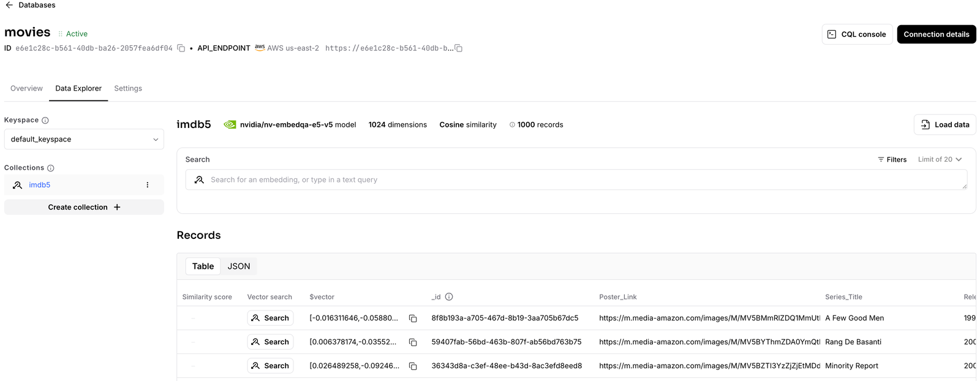Click the vector value [-0.016311646,-0.05880...
The height and width of the screenshot is (381, 980).
pyautogui.click(x=354, y=318)
